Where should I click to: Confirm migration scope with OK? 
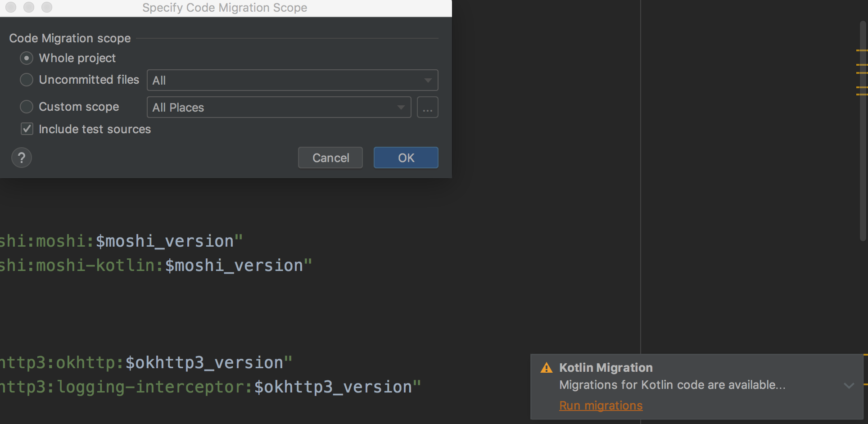[x=406, y=158]
